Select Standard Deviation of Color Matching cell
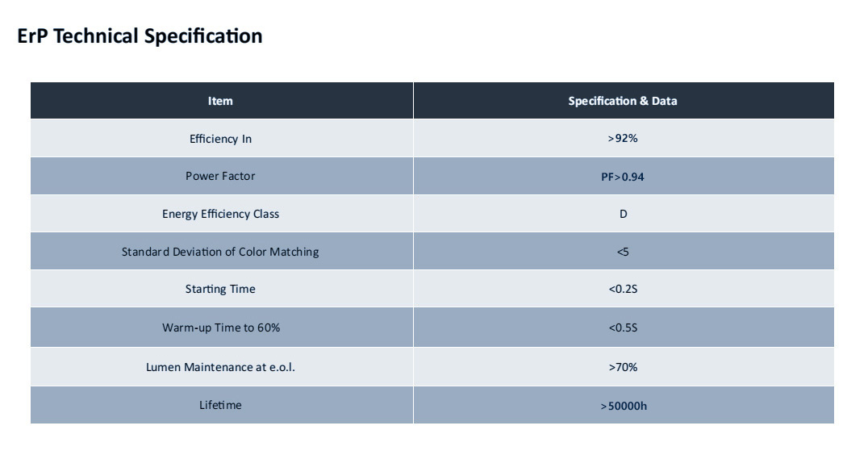 coord(220,252)
